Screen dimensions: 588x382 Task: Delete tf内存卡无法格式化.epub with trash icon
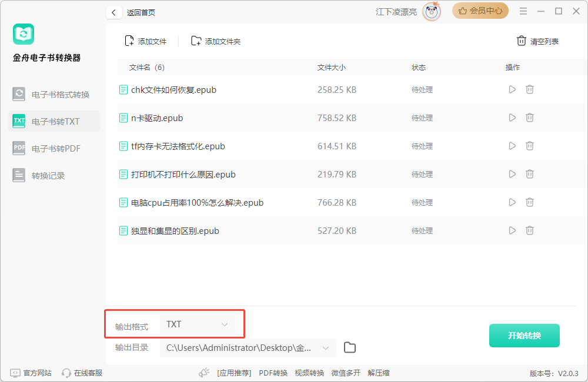pyautogui.click(x=530, y=146)
